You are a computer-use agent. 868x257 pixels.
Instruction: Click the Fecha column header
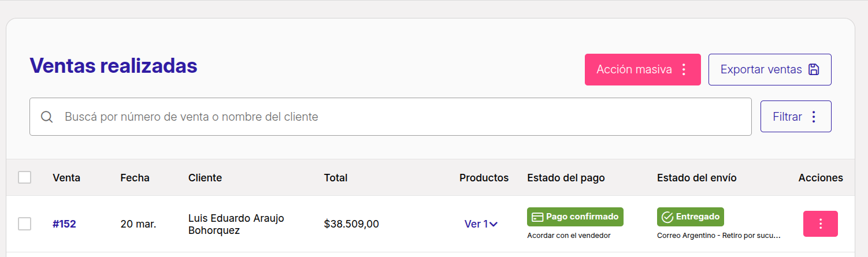coord(135,178)
